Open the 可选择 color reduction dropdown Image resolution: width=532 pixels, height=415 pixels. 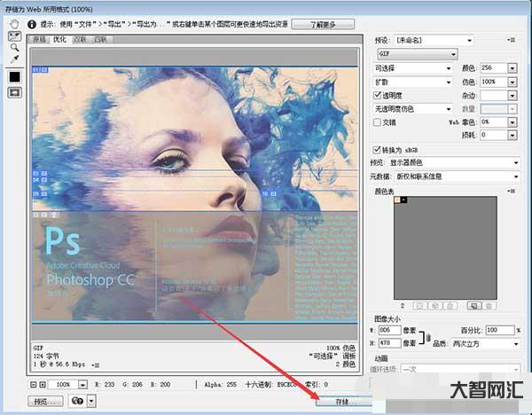[413, 68]
